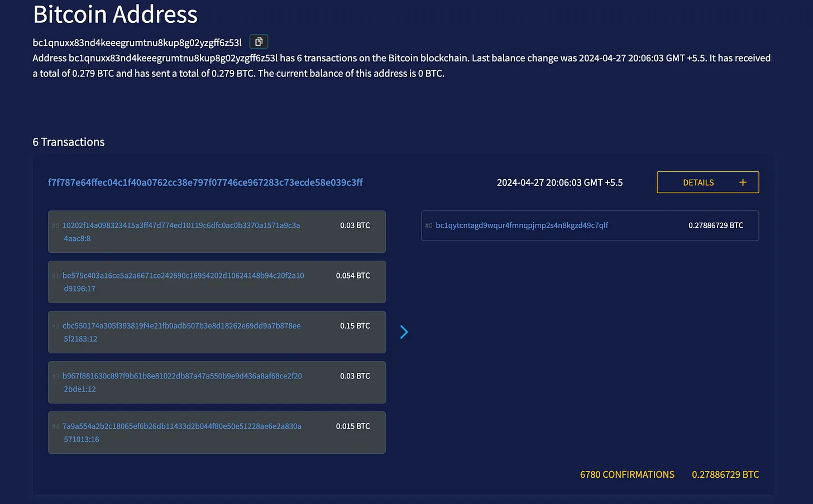Expand transaction with the DETAILS button
Viewport: 813px width, 504px height.
click(707, 183)
